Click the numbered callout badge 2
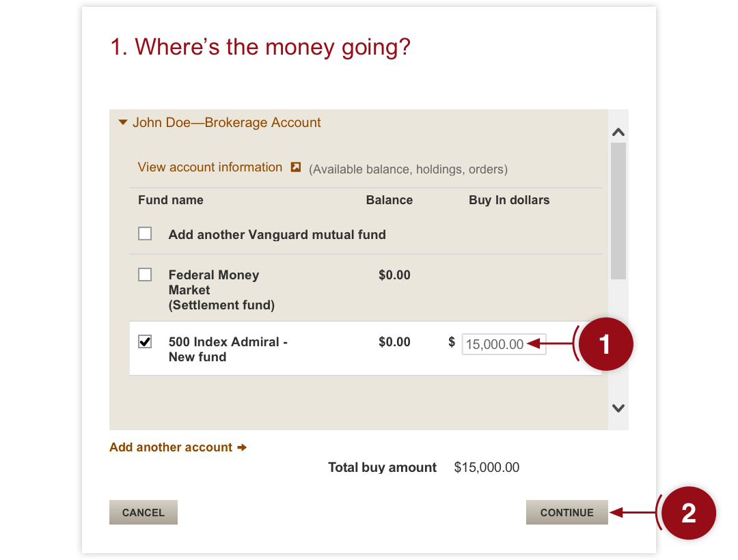 tap(689, 513)
